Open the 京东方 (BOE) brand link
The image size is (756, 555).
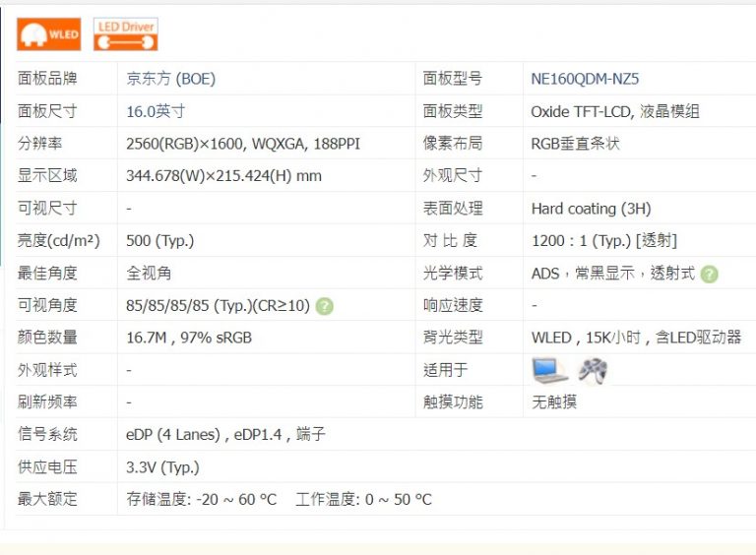(x=170, y=79)
